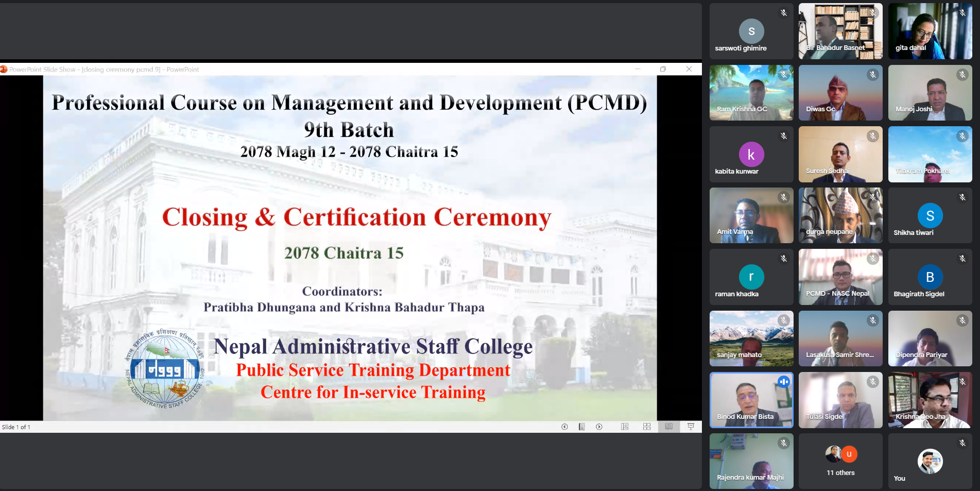Click Bhagirath Sigdel's B avatar

pos(930,277)
